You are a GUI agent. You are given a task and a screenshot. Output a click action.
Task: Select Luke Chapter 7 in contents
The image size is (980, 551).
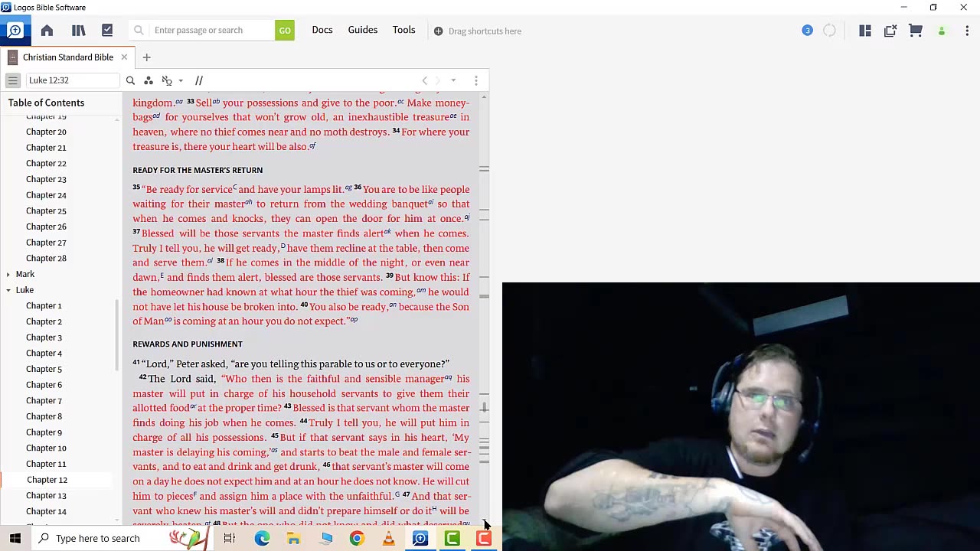(x=44, y=400)
